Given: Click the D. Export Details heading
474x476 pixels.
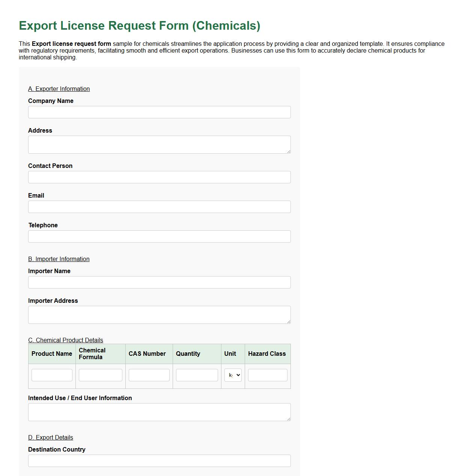Looking at the screenshot, I should pyautogui.click(x=51, y=437).
